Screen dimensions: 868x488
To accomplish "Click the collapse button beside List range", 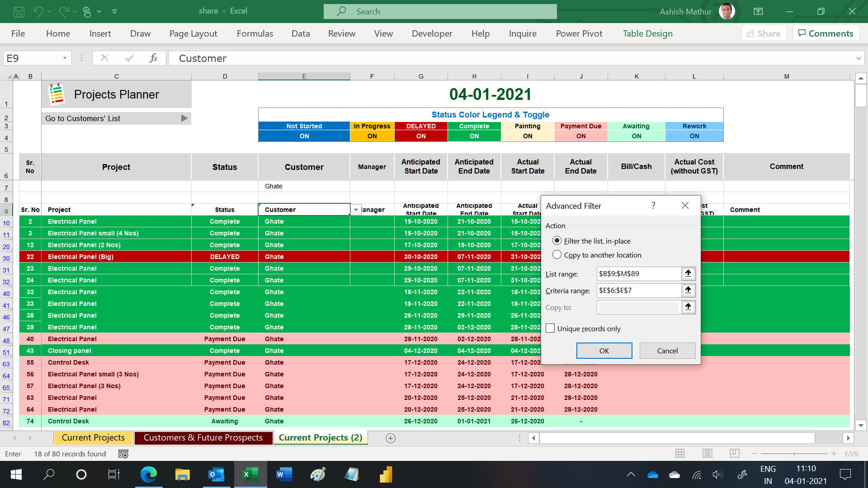I will point(688,273).
